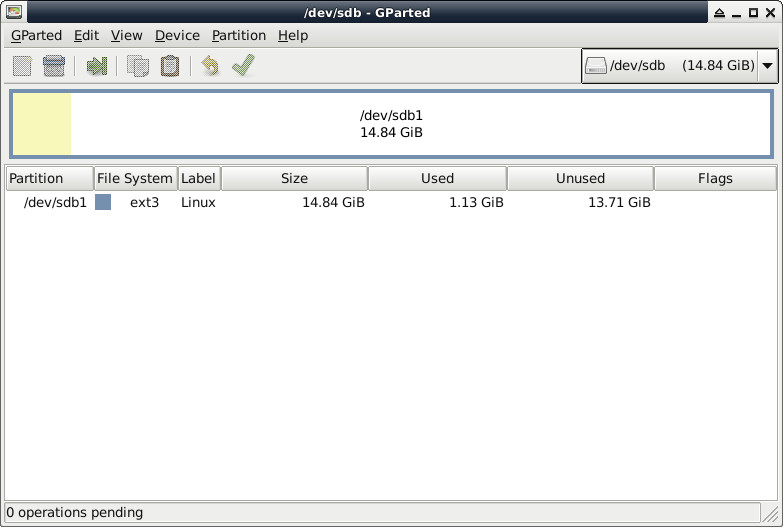Click the blue ext3 file system color swatch

click(x=103, y=202)
